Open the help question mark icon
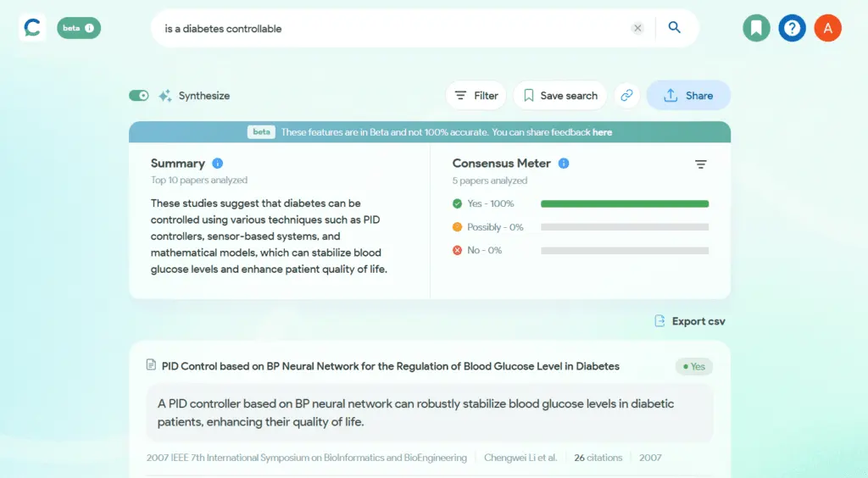Viewport: 868px width, 478px height. tap(793, 28)
